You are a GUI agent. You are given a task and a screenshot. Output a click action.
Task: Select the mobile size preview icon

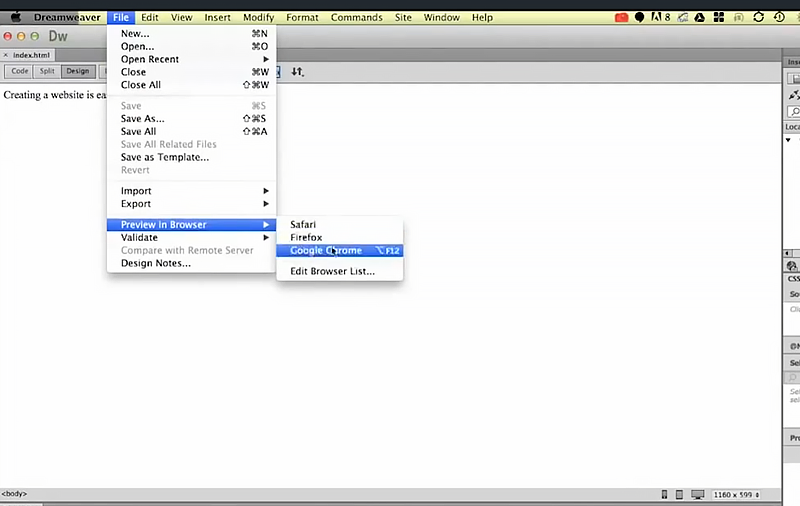tap(664, 494)
